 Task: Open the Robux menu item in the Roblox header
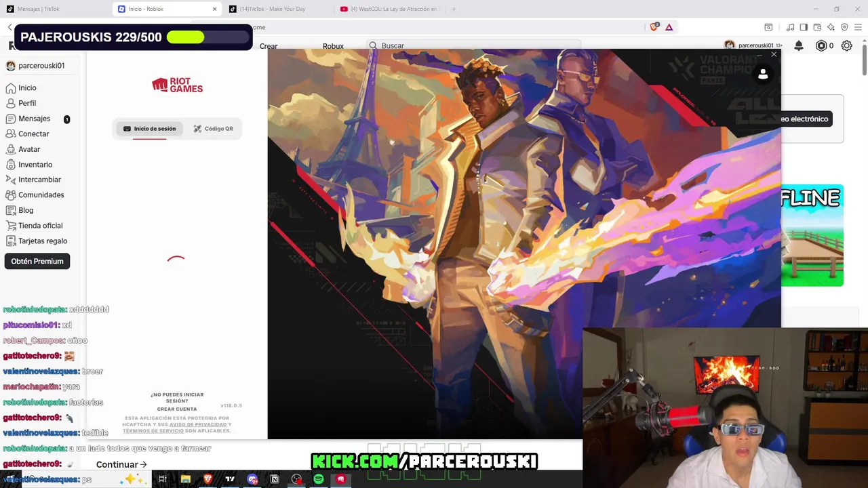333,46
